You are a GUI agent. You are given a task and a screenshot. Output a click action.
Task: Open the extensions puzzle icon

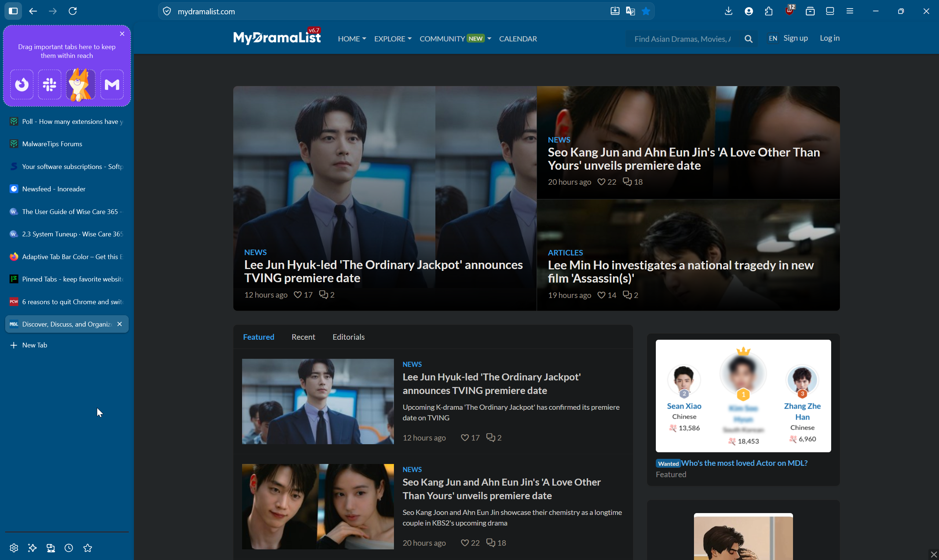769,11
